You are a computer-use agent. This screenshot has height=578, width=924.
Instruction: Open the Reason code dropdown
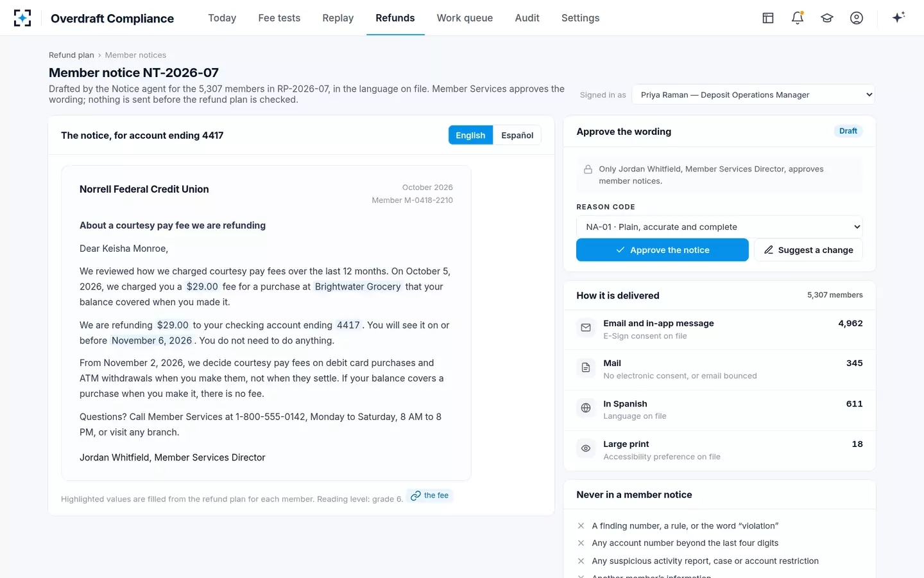[719, 227]
